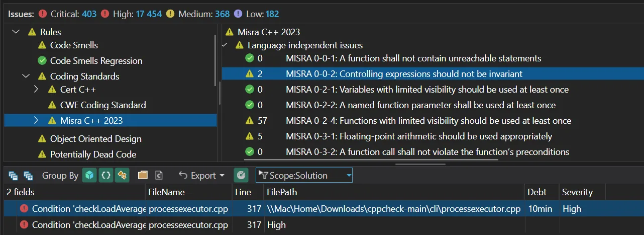Click the yellow Medium severity icon
Screen dimensions: 644x235
170,14
